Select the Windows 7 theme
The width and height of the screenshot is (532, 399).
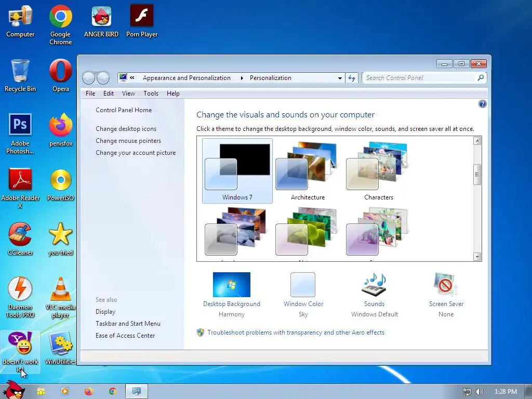click(x=237, y=171)
